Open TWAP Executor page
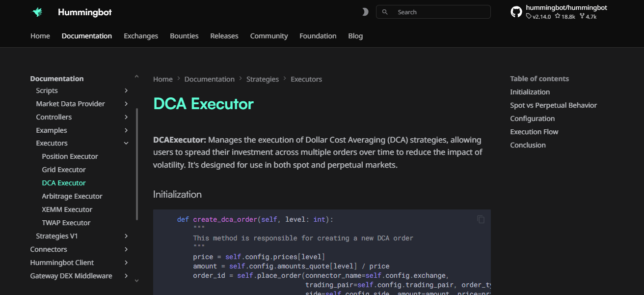Viewport: 644px width, 295px height. coord(66,223)
